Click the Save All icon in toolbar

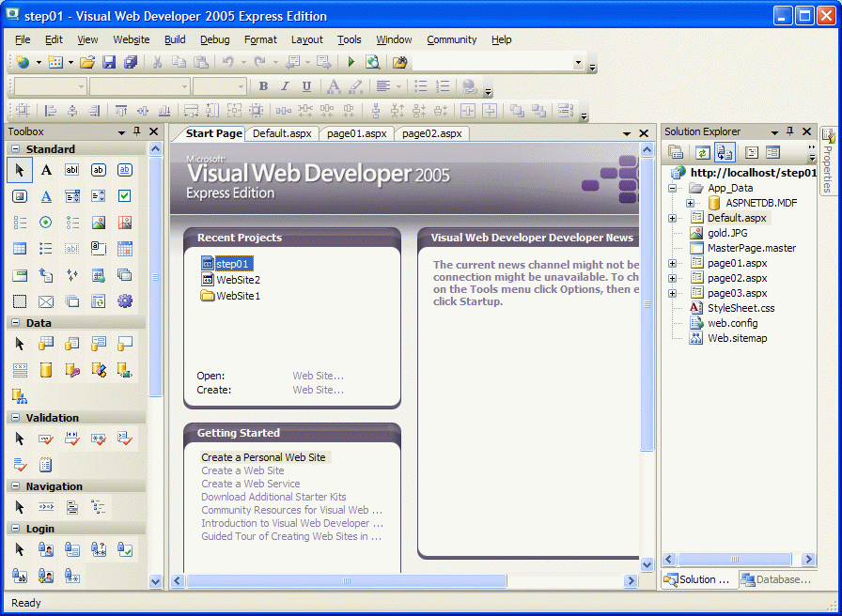pyautogui.click(x=131, y=62)
